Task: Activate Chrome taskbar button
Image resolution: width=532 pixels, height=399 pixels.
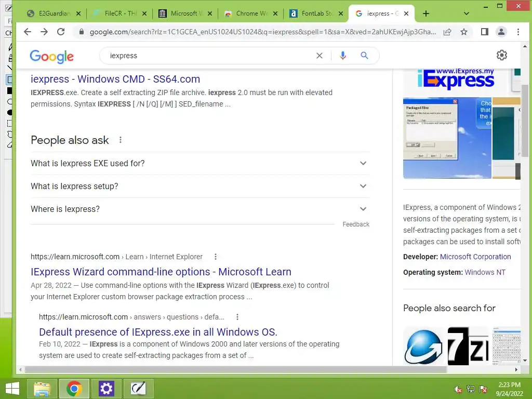Action: click(74, 389)
